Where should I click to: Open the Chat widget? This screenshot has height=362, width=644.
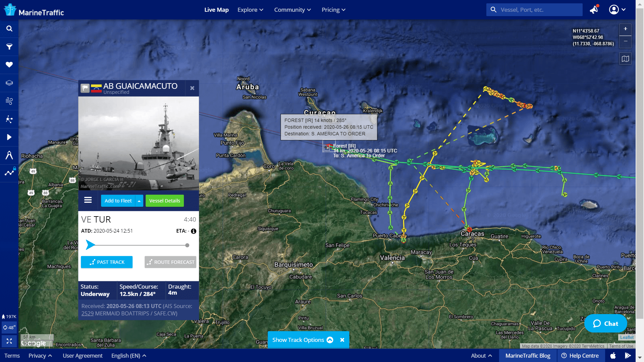pos(605,323)
